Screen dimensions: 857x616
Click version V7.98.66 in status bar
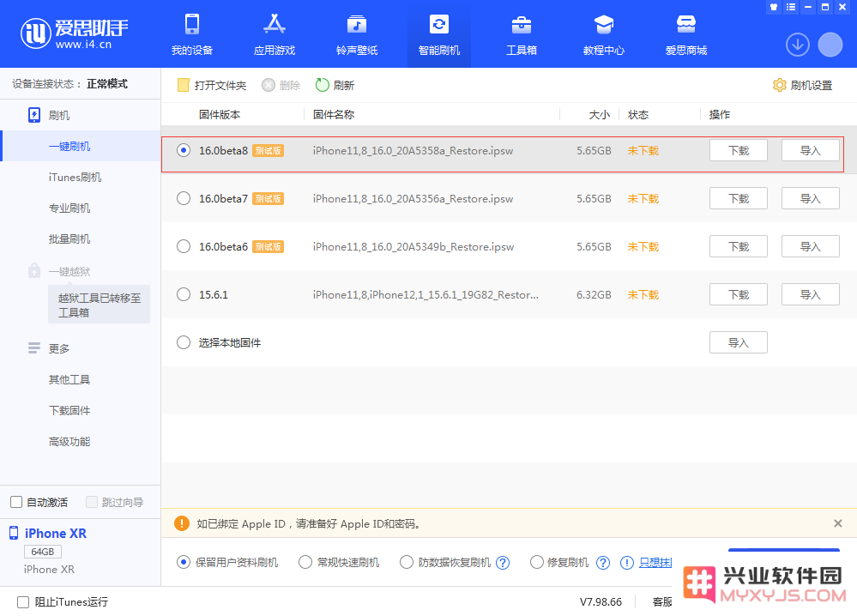click(x=601, y=601)
